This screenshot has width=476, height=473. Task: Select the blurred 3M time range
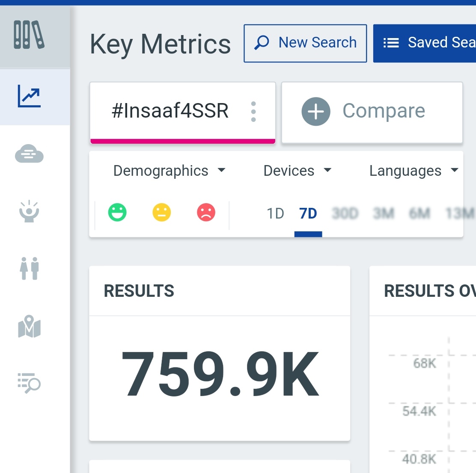[x=384, y=213]
